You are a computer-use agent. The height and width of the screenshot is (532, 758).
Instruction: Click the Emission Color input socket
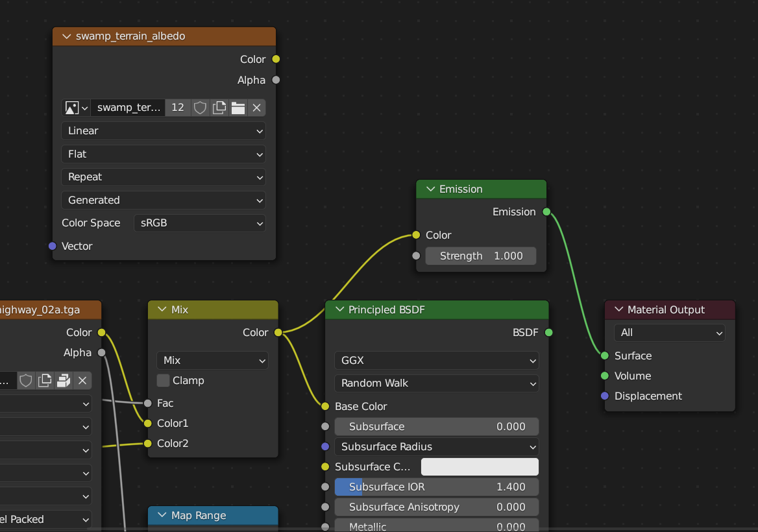click(x=416, y=235)
